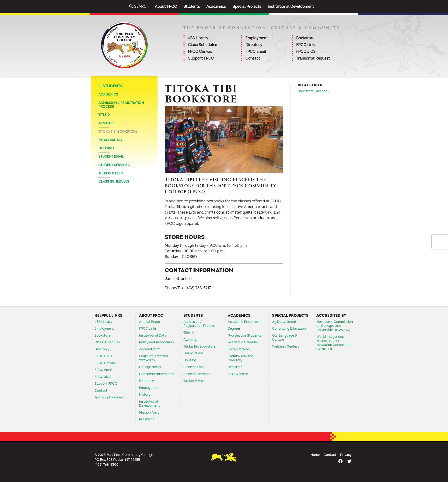Open Ag Department footer link
Screen dimensions: 448x482
[284, 322]
